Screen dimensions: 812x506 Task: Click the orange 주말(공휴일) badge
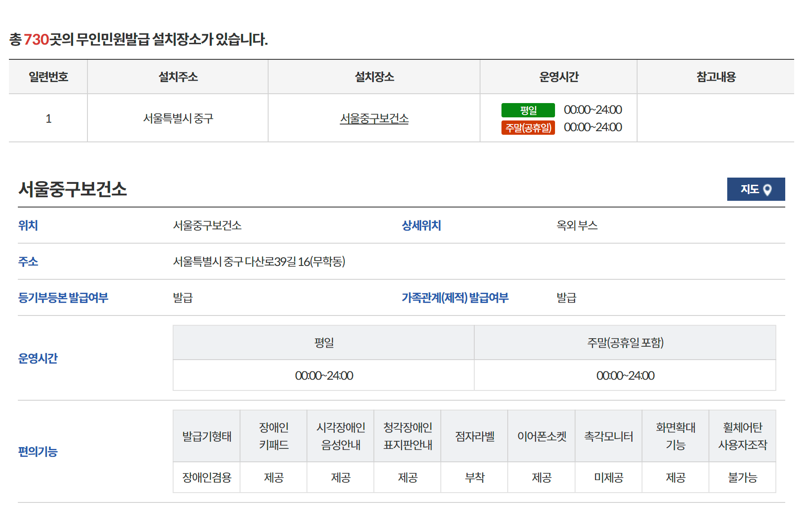click(x=529, y=128)
